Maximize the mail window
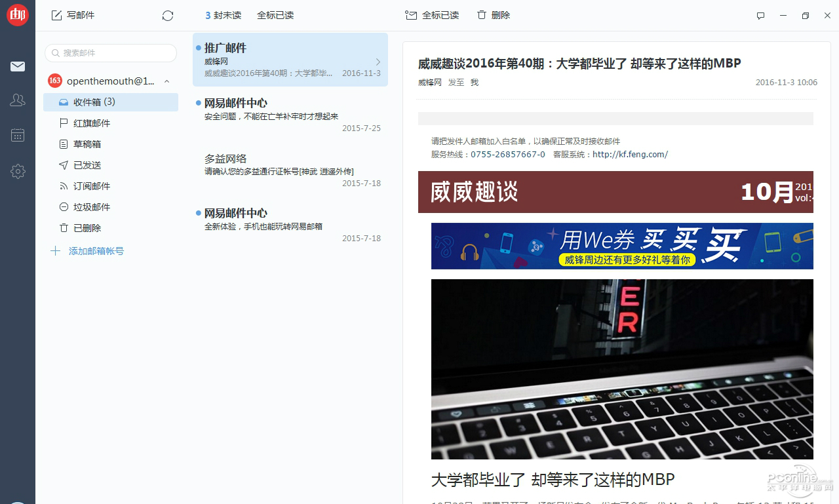 (805, 15)
